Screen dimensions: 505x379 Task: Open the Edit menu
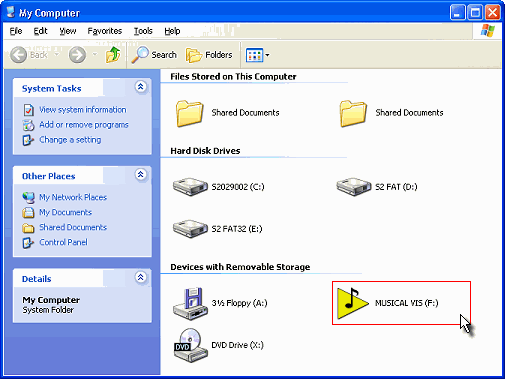click(40, 31)
